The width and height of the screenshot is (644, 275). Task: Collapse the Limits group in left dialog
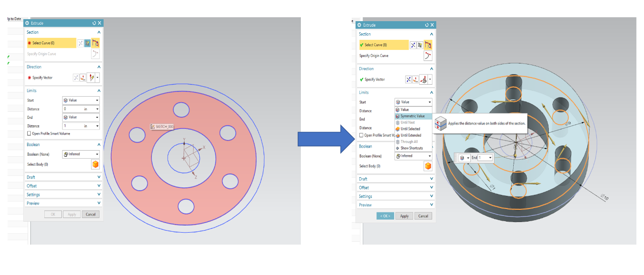point(99,91)
